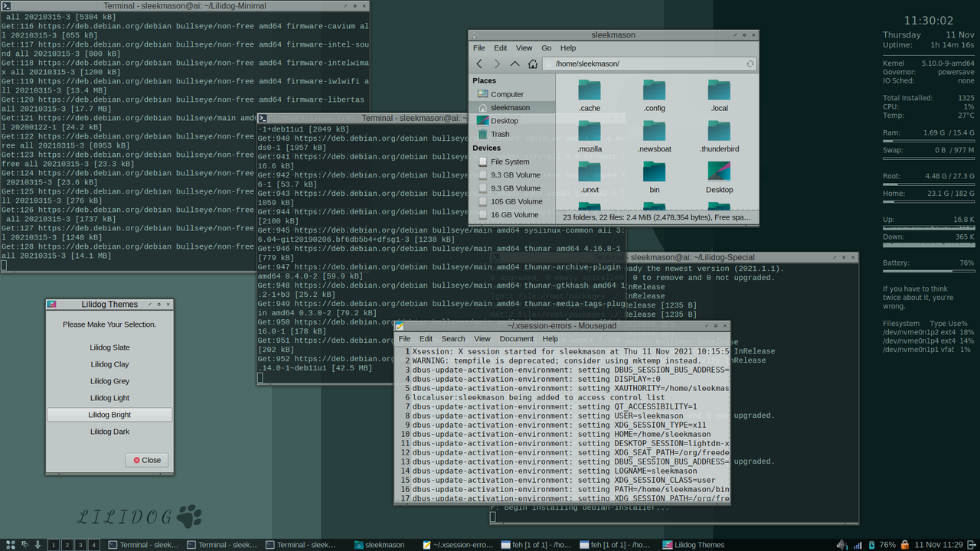Viewport: 980px width, 551px height.
Task: Click the Home icon in file manager toolbar
Action: click(533, 64)
